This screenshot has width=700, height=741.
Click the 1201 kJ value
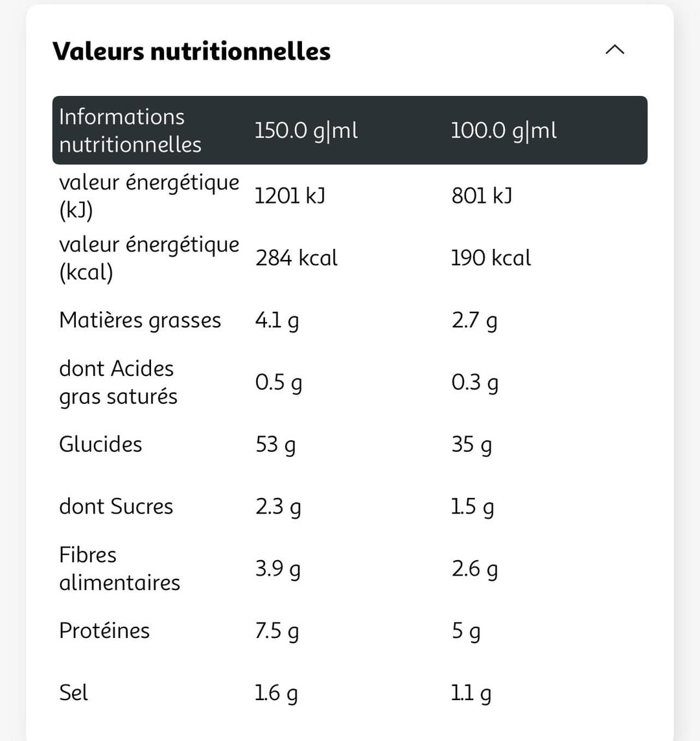(290, 196)
